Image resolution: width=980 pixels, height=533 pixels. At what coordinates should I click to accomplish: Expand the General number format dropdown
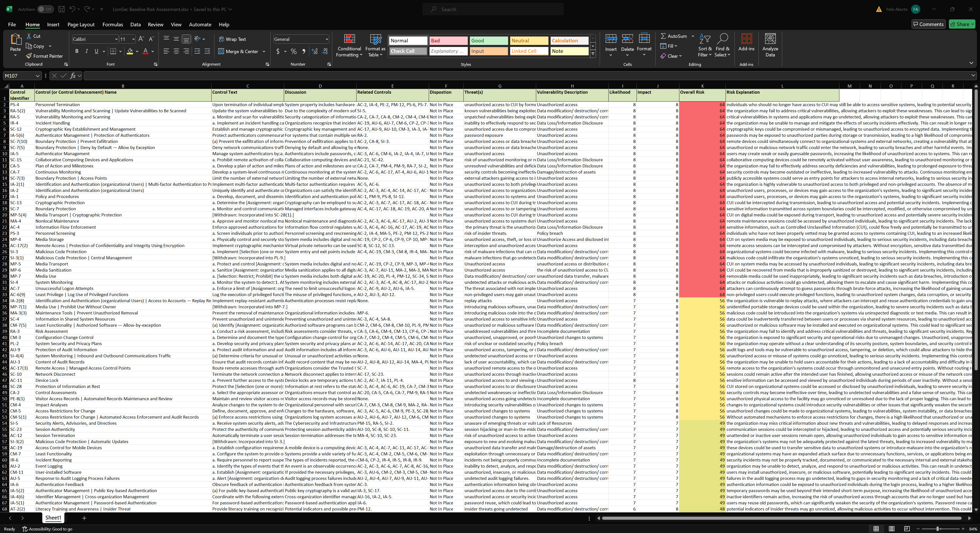pyautogui.click(x=326, y=39)
